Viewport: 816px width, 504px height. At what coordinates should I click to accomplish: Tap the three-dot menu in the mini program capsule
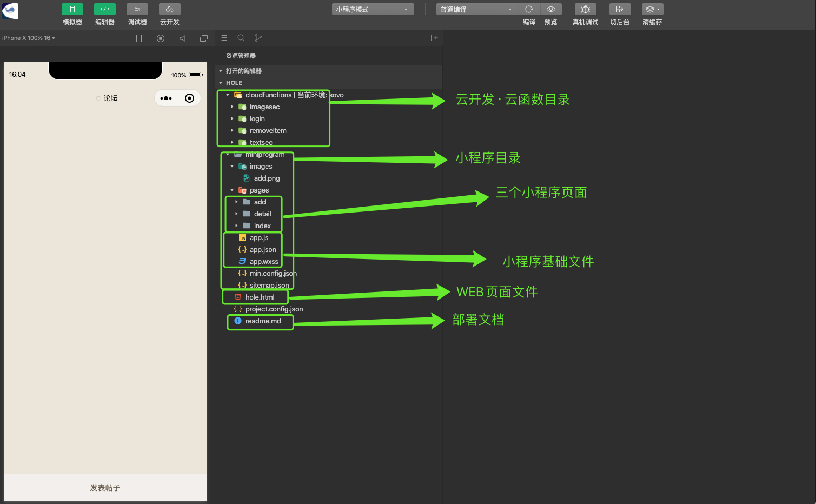point(166,98)
